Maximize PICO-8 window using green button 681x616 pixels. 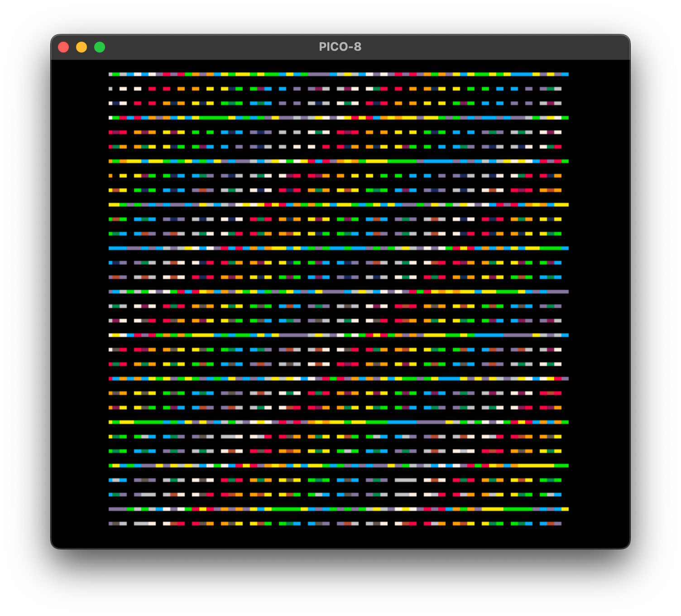100,47
